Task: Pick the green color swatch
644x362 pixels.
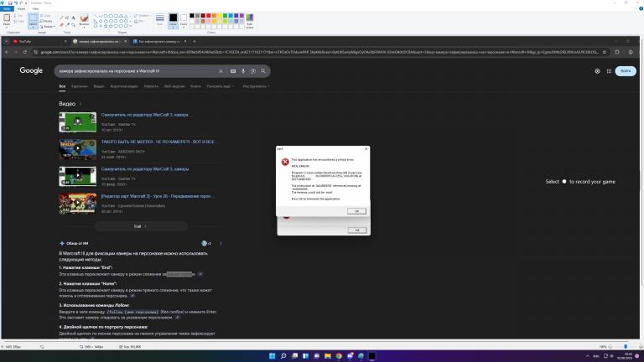Action: point(225,16)
